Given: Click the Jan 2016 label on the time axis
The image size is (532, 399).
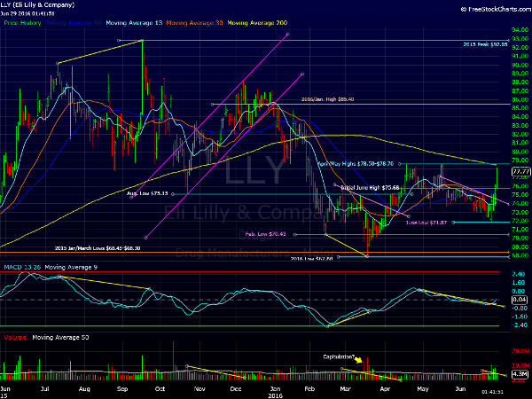Looking at the screenshot, I should tap(275, 392).
